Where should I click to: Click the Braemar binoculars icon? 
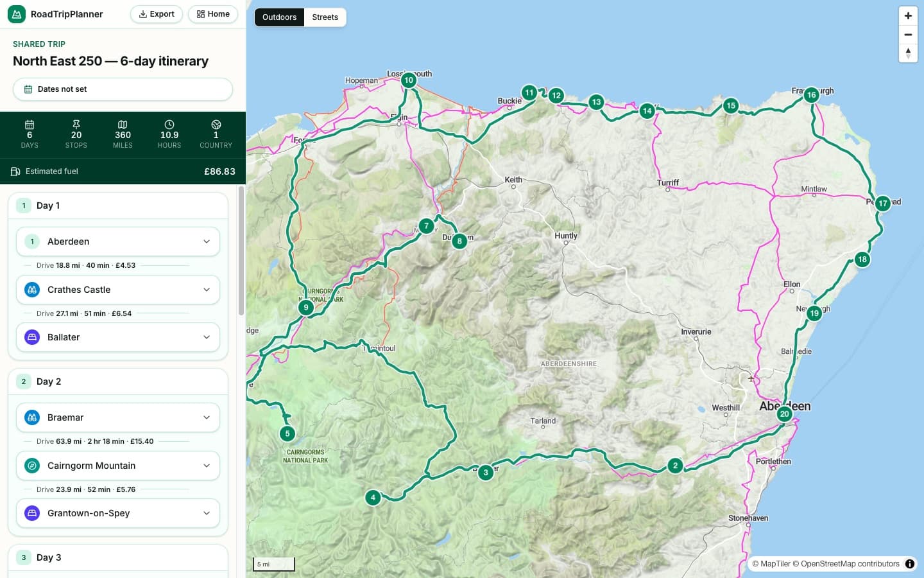(x=32, y=417)
